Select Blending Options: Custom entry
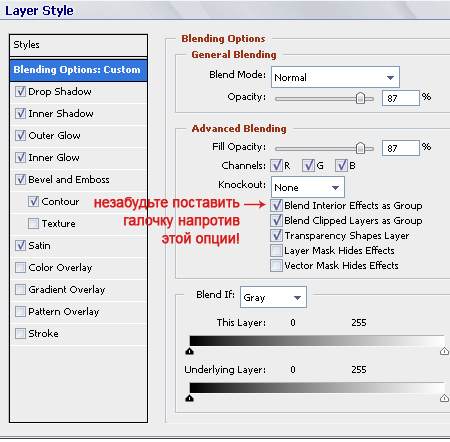 pos(79,70)
